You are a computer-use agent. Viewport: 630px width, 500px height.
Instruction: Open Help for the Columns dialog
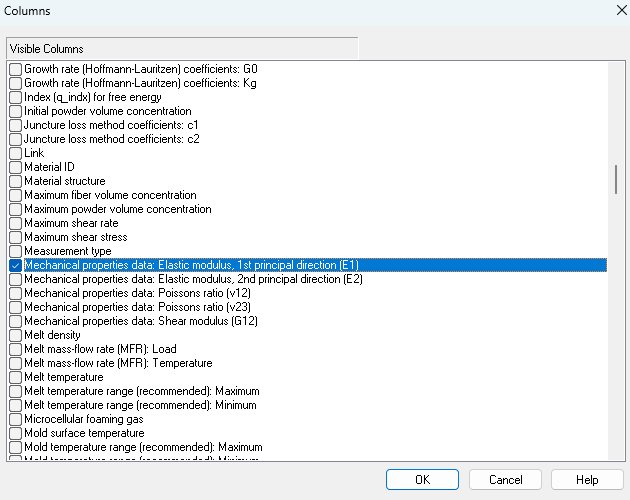click(587, 480)
